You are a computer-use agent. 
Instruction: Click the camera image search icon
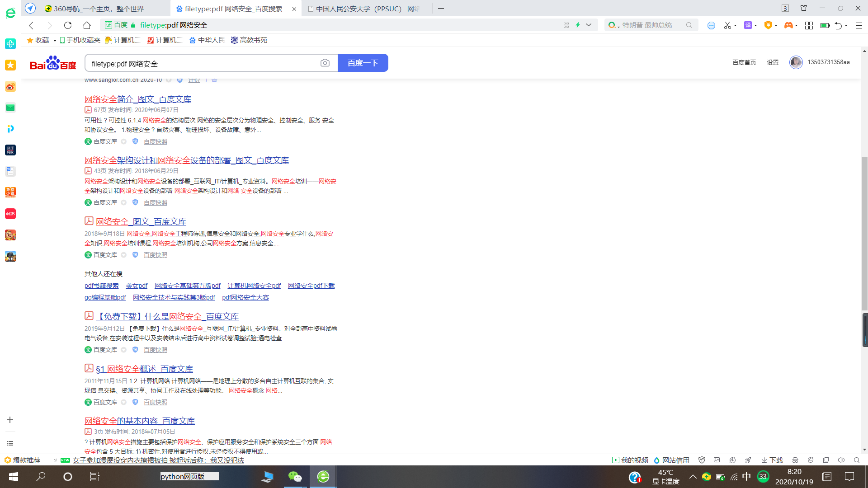[325, 63]
